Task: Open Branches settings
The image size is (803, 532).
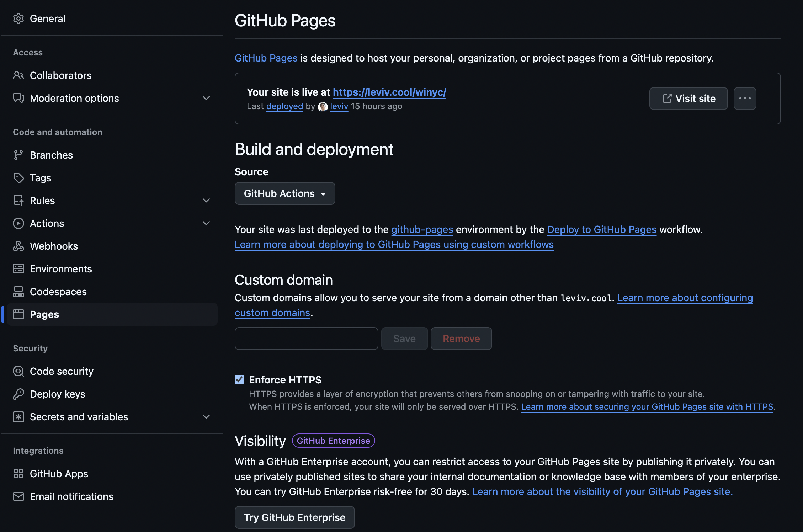Action: click(112, 155)
